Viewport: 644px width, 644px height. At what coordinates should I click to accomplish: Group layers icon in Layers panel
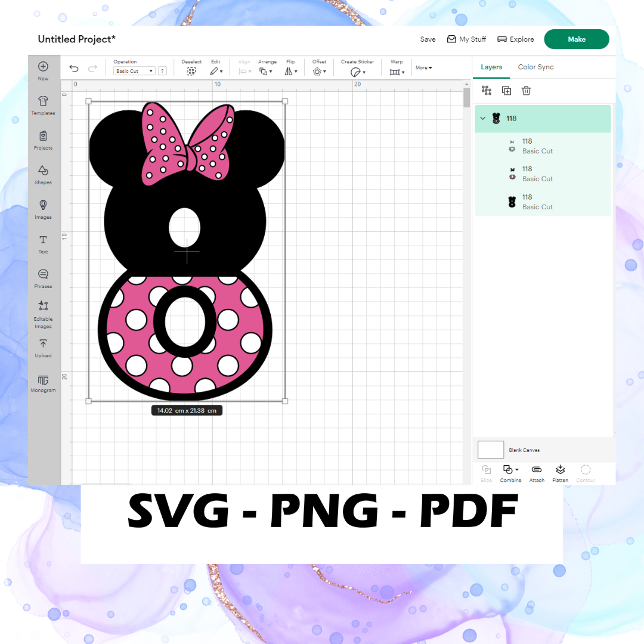[487, 91]
